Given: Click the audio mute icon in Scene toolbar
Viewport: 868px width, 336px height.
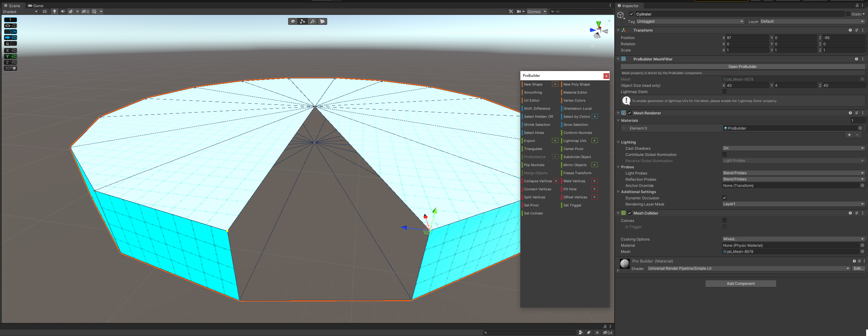Looking at the screenshot, I should (63, 11).
